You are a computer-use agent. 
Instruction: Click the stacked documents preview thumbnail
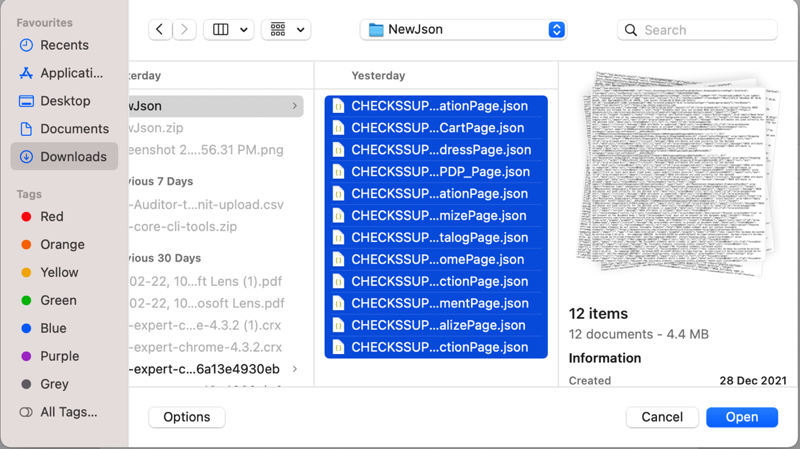pos(677,174)
